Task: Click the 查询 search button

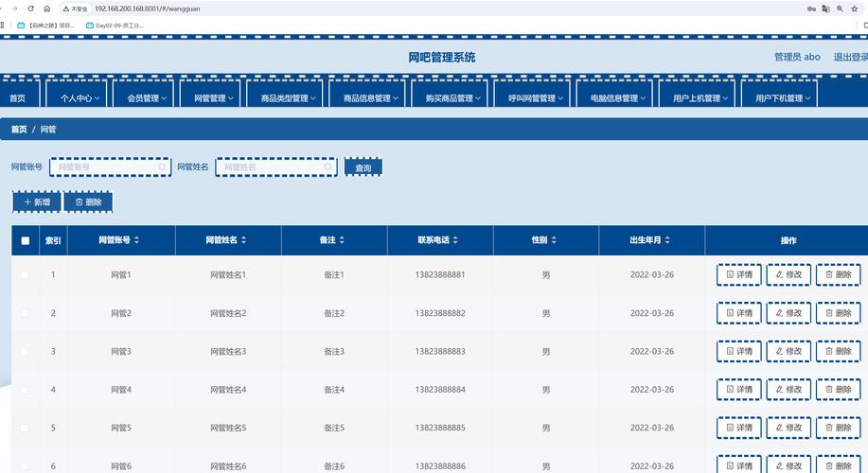Action: (x=363, y=167)
